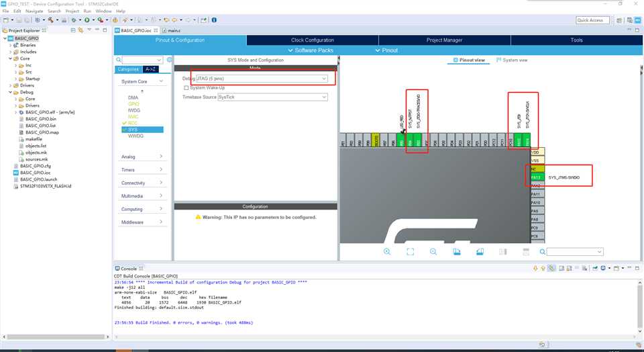Click the console next-error down arrow
Viewport: 644px width, 352px height.
tap(535, 268)
